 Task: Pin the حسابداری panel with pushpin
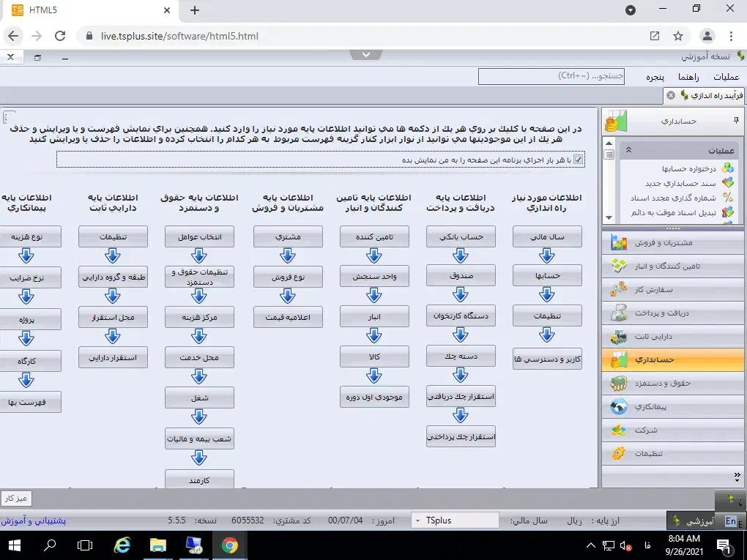pyautogui.click(x=735, y=120)
